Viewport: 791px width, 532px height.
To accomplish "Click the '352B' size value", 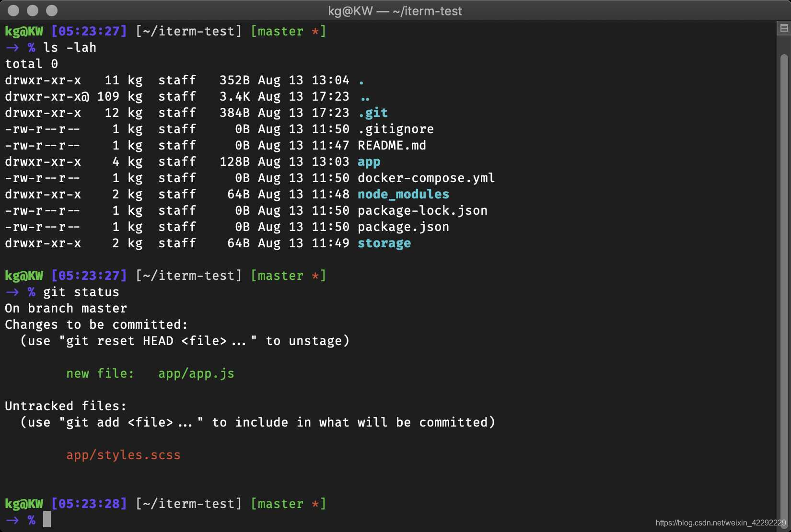I will click(235, 80).
